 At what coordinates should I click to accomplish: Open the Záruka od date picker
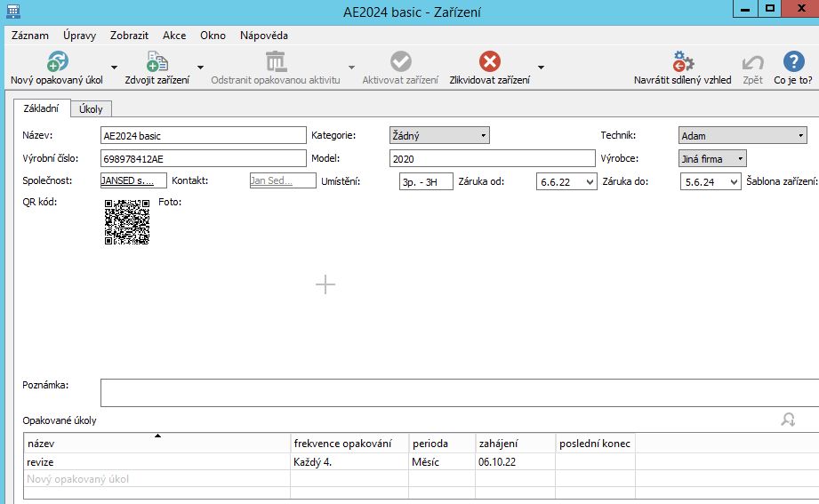pyautogui.click(x=588, y=181)
